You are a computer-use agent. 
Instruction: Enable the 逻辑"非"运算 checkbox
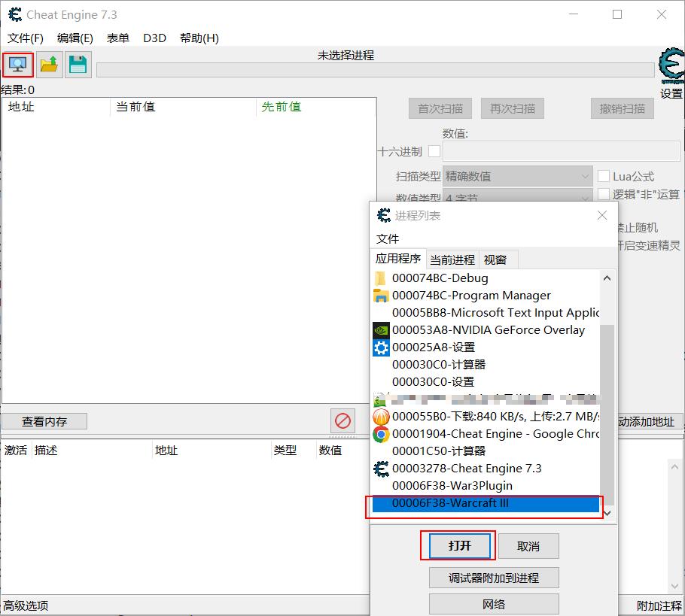pyautogui.click(x=603, y=194)
